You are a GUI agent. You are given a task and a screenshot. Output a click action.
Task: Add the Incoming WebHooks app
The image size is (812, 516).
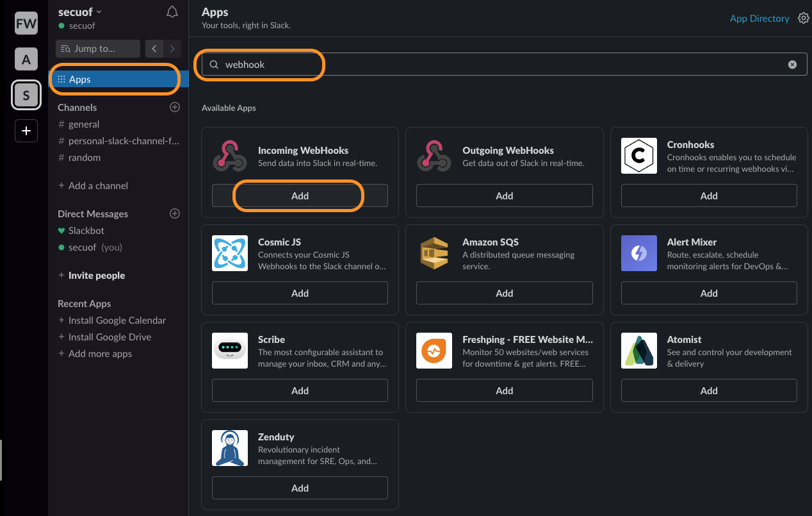point(300,196)
